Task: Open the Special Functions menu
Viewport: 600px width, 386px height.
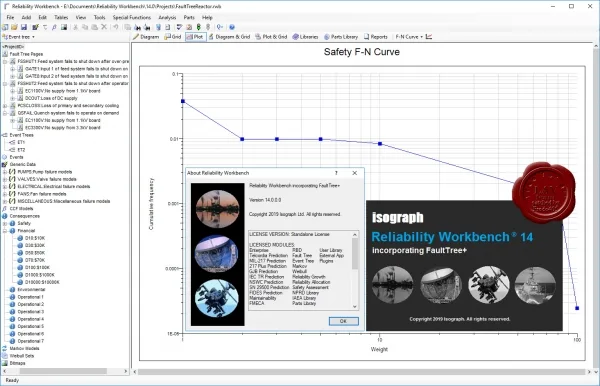Action: (x=132, y=17)
